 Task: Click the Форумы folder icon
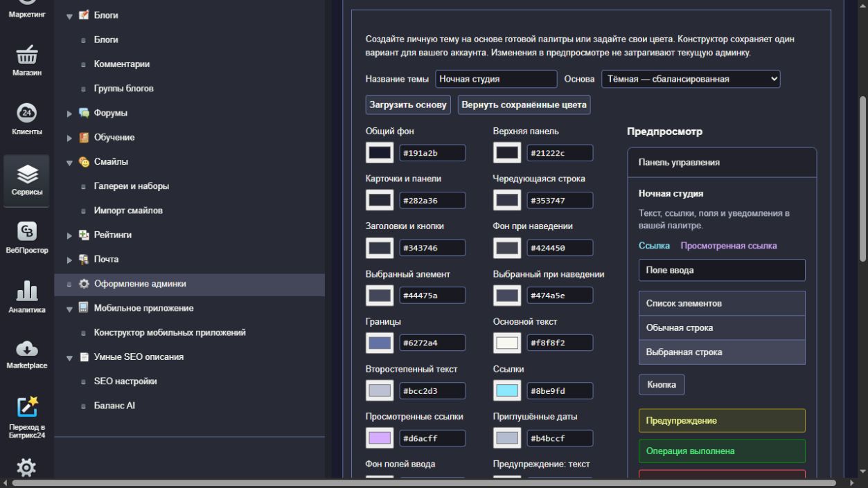click(x=84, y=113)
